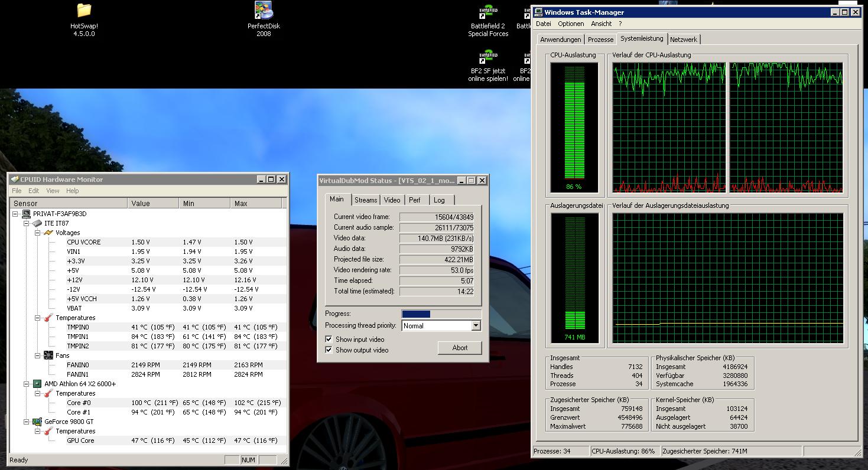Collapse the Voltages tree node
The height and width of the screenshot is (470, 868).
(37, 233)
